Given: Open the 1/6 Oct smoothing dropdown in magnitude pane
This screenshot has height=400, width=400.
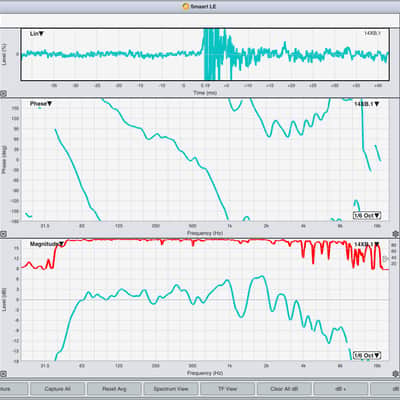Looking at the screenshot, I should (367, 355).
